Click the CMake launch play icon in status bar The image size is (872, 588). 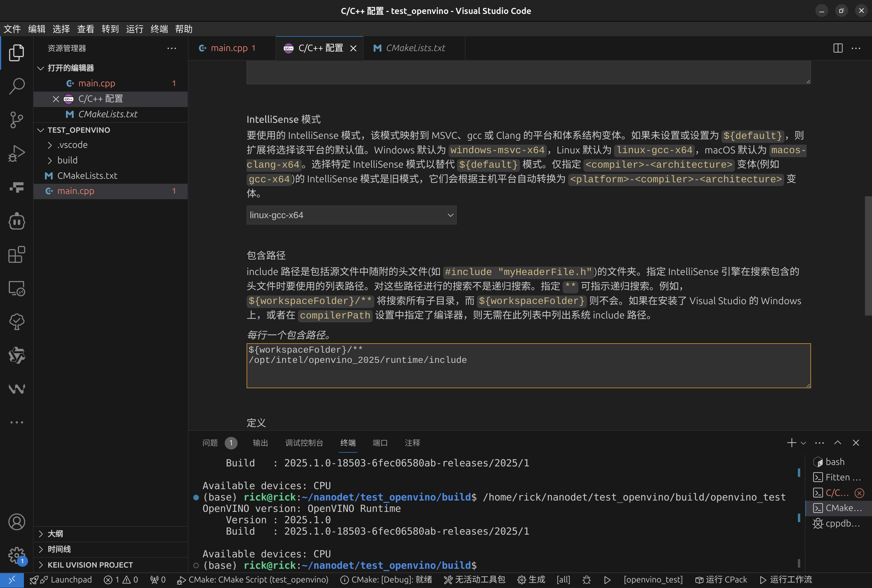coord(607,580)
